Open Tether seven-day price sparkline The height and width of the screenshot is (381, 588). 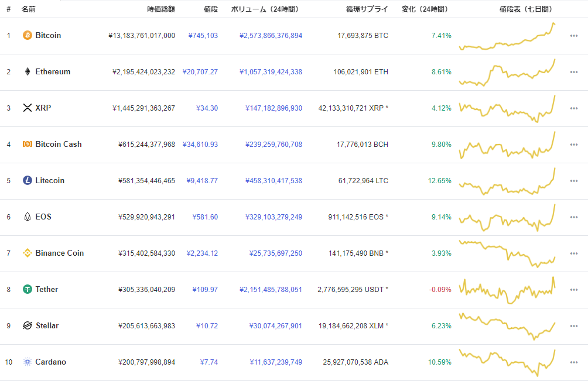(x=507, y=290)
